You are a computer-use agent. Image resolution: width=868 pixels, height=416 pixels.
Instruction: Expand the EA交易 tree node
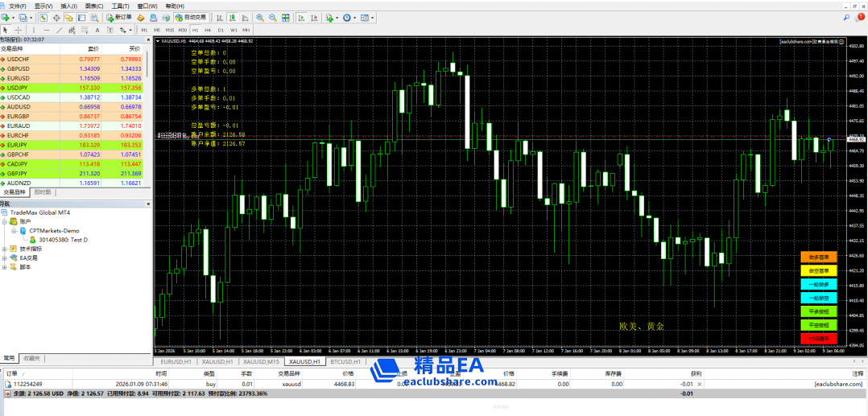(x=4, y=257)
